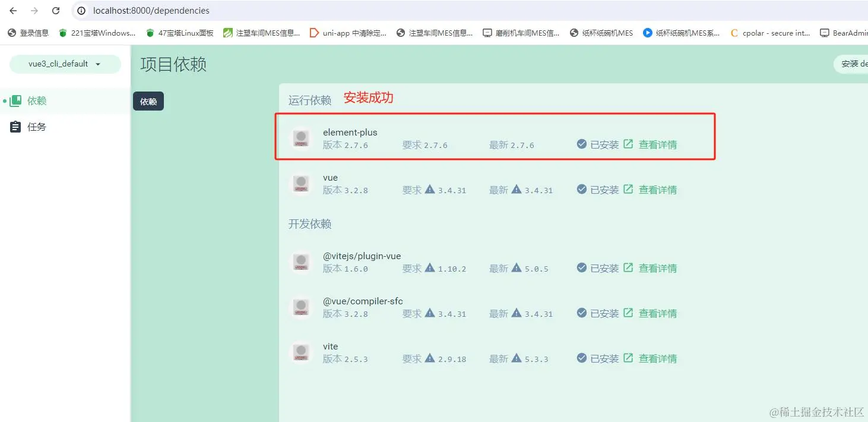Click the 任务 clipboard icon in sidebar
868x422 pixels.
point(15,127)
